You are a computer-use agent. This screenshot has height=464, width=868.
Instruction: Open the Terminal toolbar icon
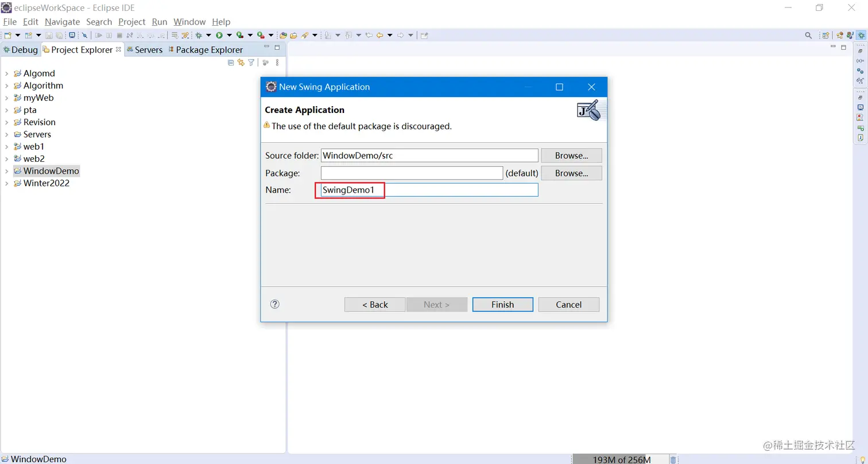pos(72,35)
